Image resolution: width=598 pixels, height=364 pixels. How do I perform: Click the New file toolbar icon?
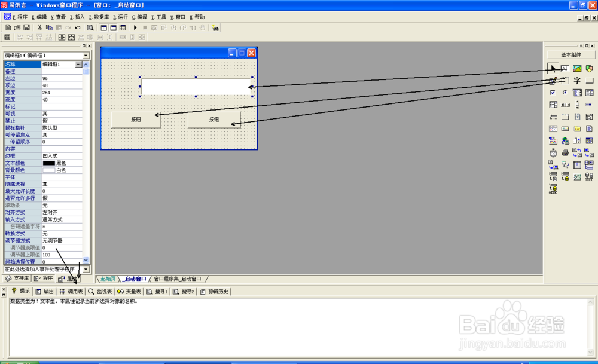coord(8,27)
